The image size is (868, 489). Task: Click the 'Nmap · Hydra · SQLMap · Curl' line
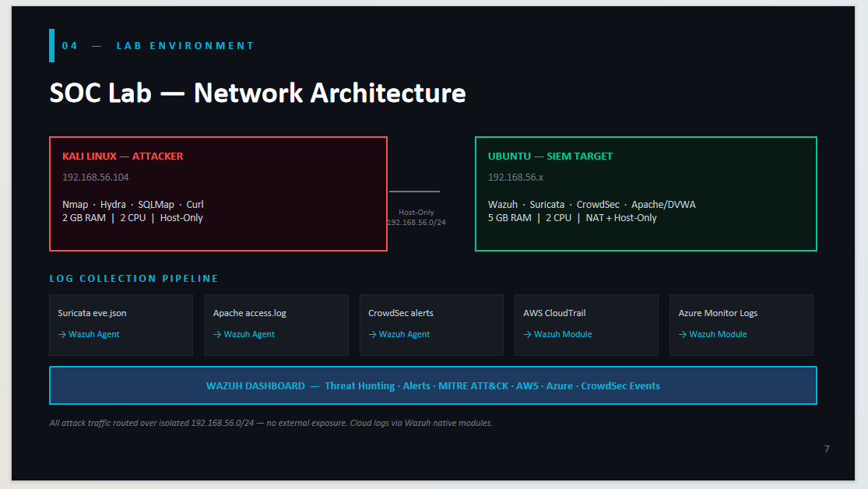tap(133, 204)
